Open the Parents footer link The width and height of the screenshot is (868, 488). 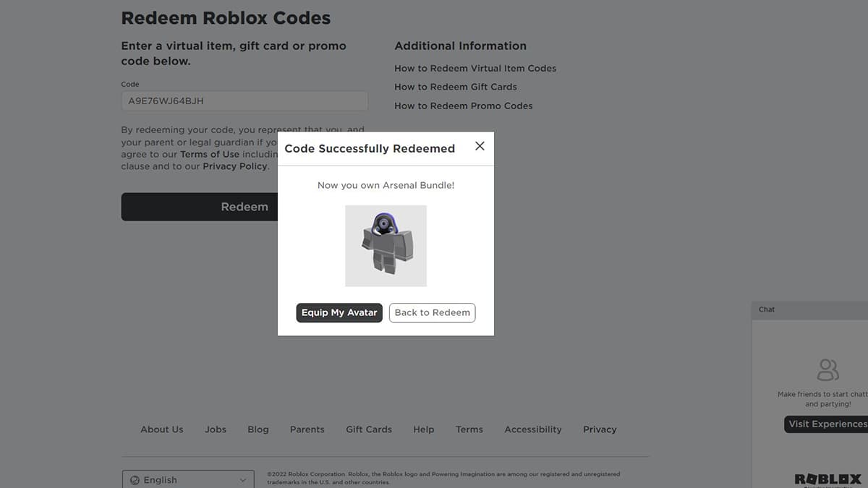[307, 429]
